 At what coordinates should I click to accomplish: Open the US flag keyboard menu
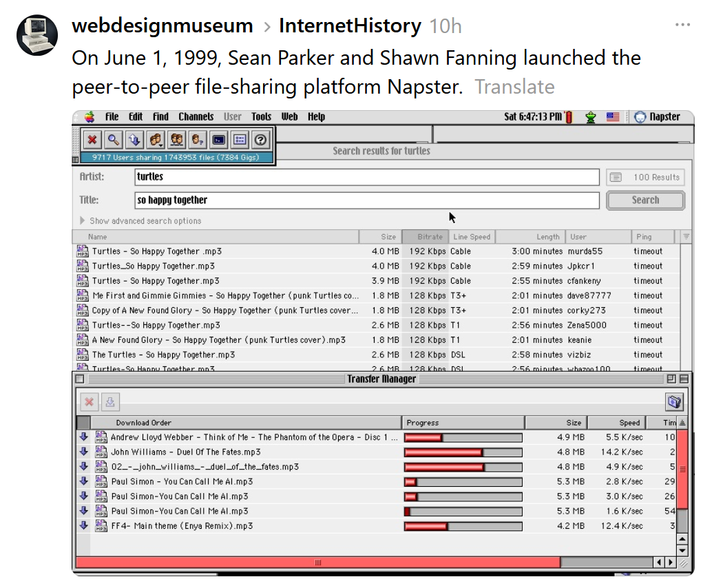click(613, 117)
